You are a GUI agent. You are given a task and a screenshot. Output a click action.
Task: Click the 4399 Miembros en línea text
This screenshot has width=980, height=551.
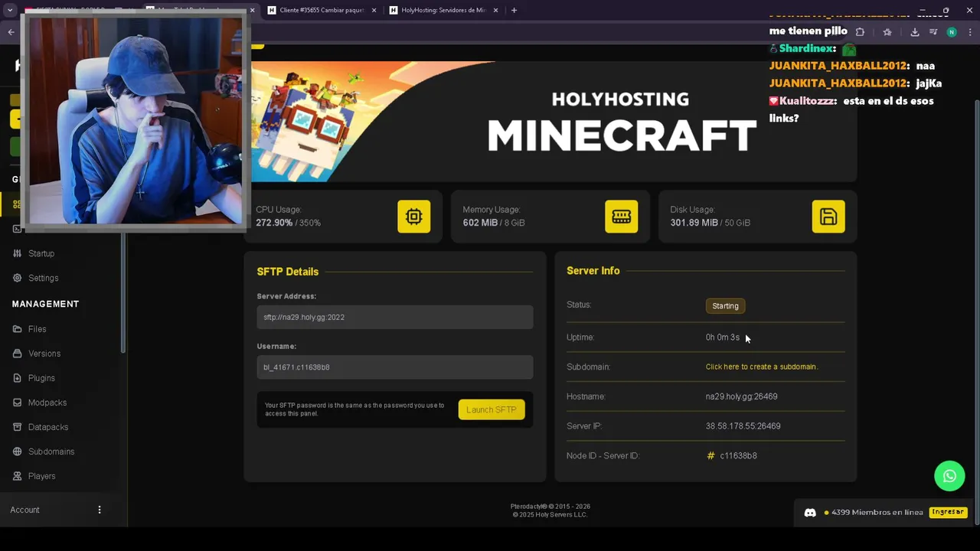(877, 513)
